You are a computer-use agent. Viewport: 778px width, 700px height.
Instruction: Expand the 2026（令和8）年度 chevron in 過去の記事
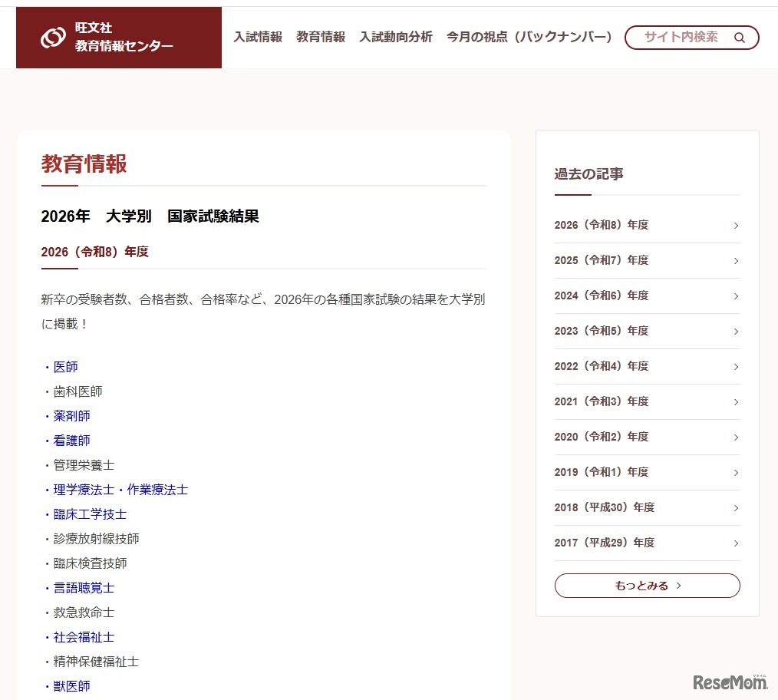coord(735,225)
